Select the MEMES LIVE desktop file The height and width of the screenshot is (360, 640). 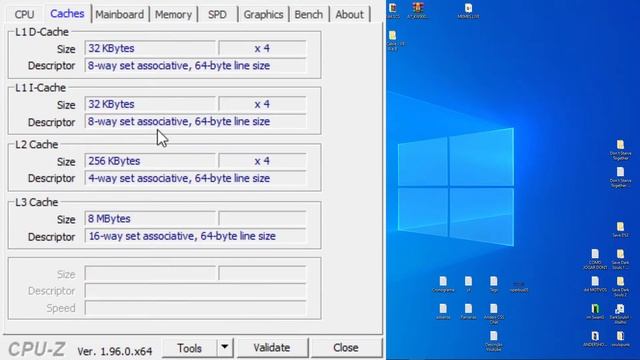click(x=468, y=11)
